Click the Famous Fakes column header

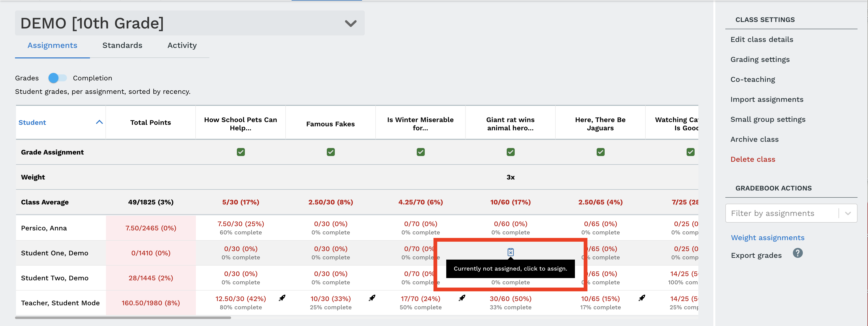point(330,124)
